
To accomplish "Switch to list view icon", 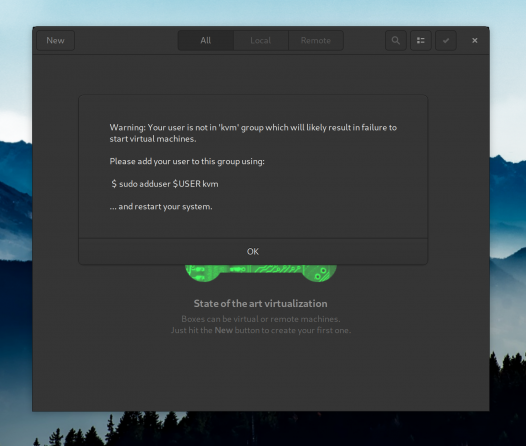I will pos(421,41).
